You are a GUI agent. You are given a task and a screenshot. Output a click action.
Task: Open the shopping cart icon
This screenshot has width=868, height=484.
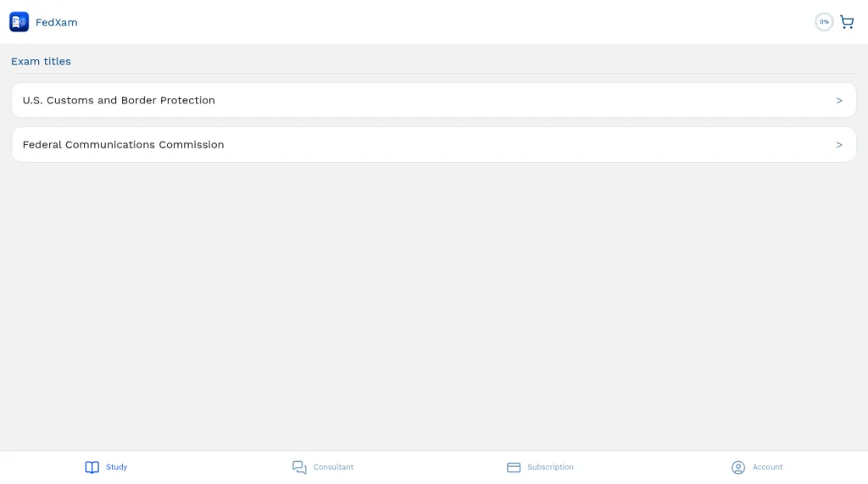(x=847, y=22)
